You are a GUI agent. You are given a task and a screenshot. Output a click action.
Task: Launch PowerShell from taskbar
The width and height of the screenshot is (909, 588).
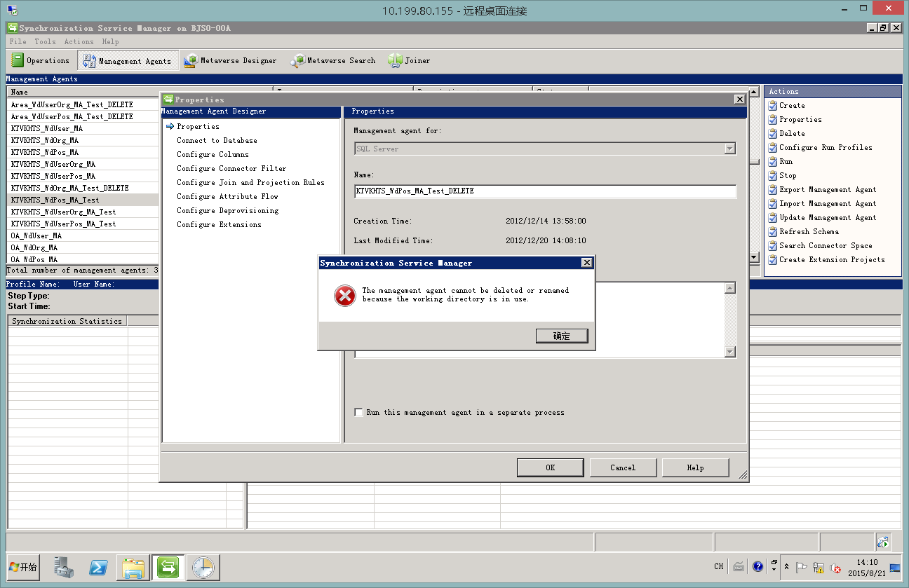pyautogui.click(x=98, y=567)
